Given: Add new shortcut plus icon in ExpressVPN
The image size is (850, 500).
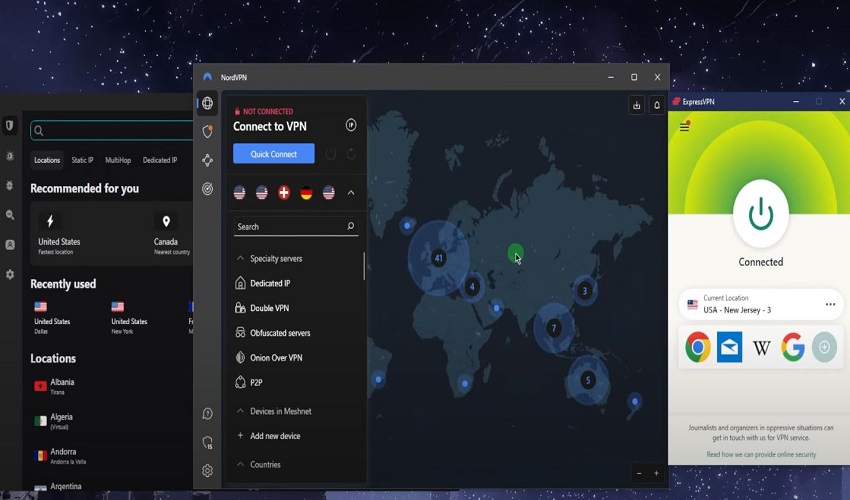Looking at the screenshot, I should coord(825,347).
